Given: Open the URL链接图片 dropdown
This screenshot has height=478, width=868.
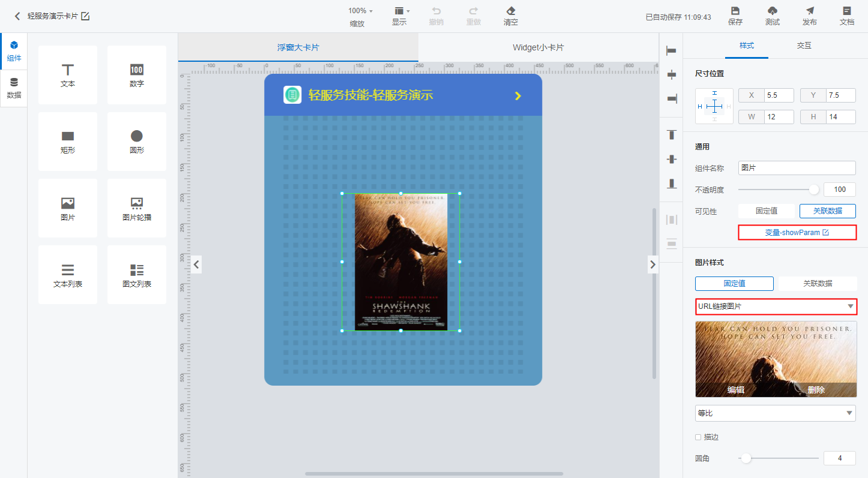Looking at the screenshot, I should click(x=776, y=306).
